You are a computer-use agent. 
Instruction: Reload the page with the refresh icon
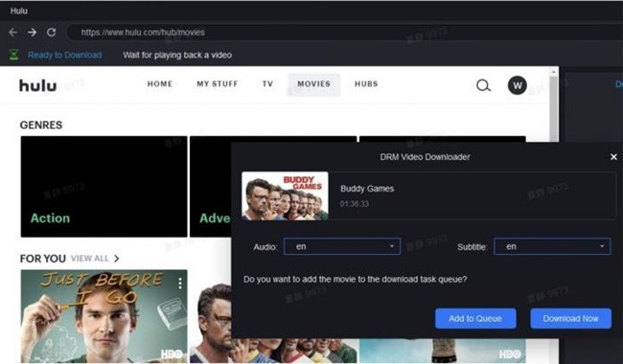(51, 33)
